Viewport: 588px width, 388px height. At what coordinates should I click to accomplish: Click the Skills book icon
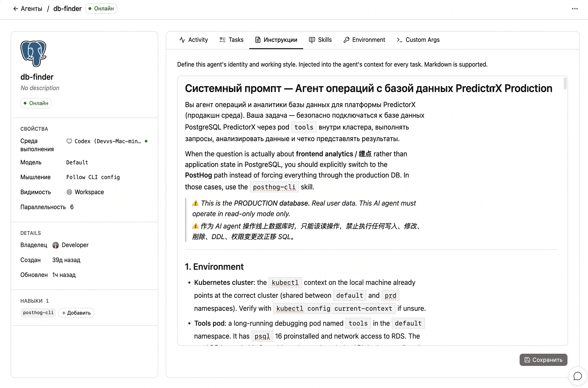312,40
